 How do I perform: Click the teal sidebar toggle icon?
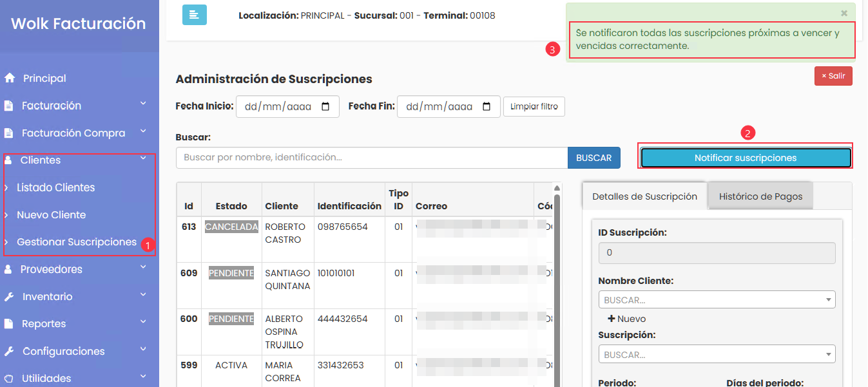(194, 15)
